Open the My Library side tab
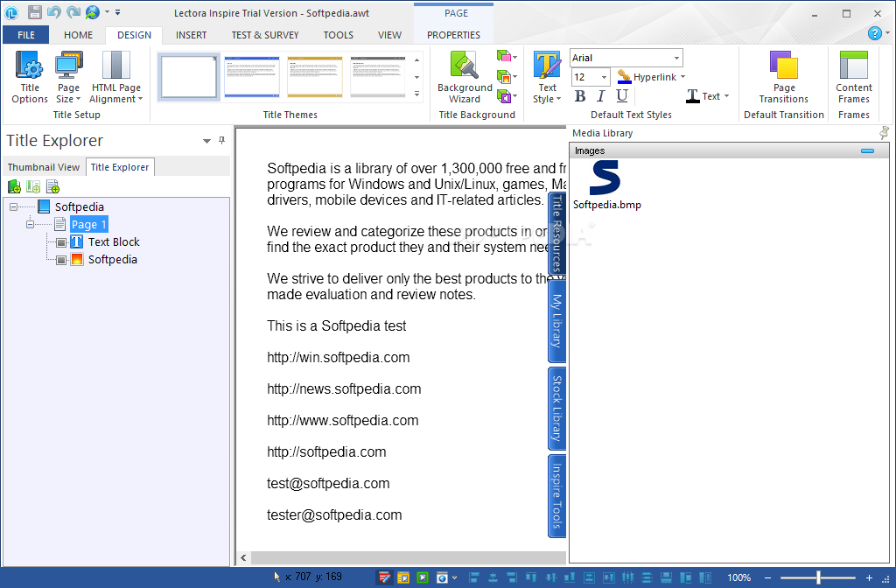Viewport: 896px width, 588px height. point(557,321)
